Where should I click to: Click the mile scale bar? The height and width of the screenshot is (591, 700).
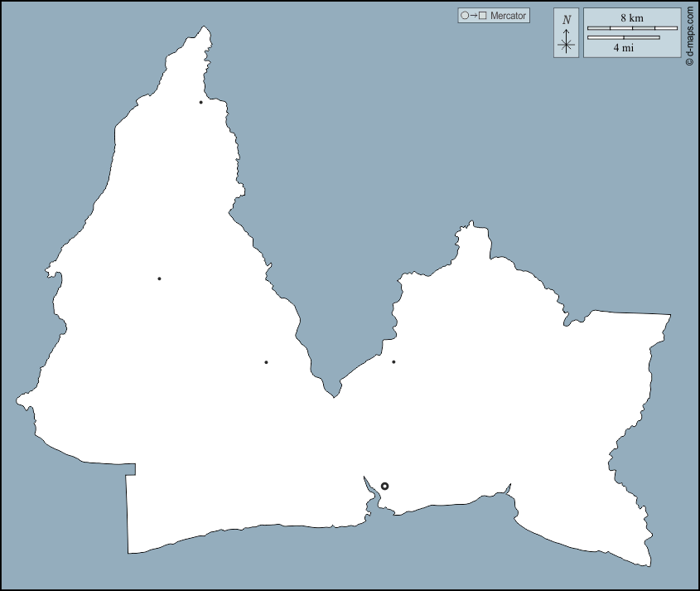tap(624, 37)
